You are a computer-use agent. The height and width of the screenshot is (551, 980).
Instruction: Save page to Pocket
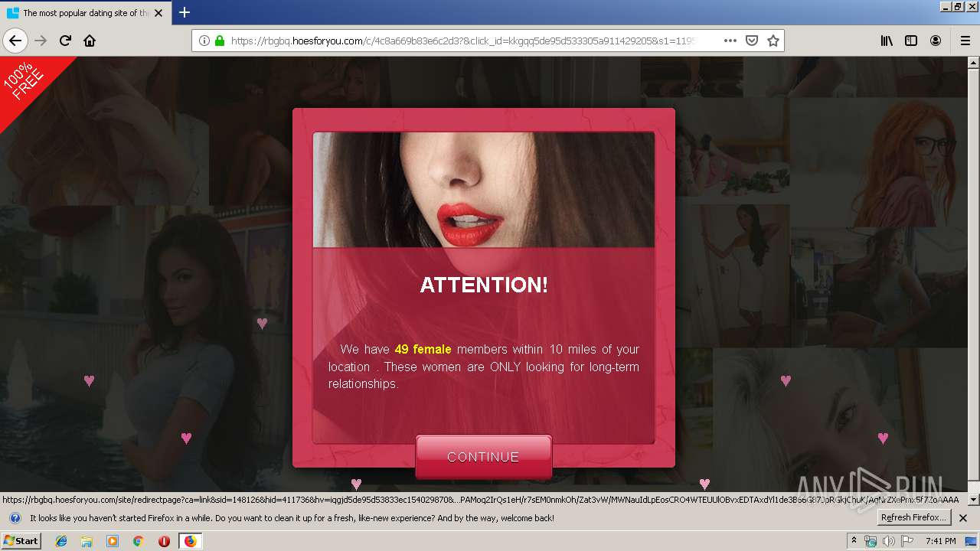click(752, 41)
